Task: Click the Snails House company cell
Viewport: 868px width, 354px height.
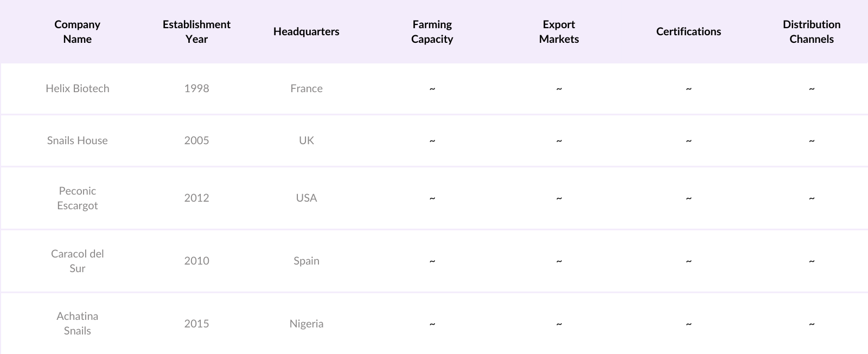Action: [x=78, y=140]
